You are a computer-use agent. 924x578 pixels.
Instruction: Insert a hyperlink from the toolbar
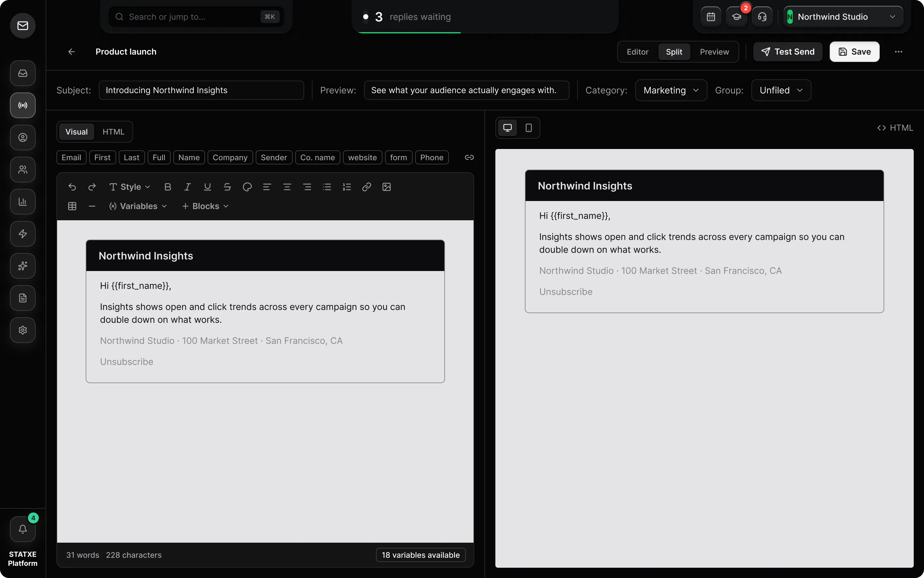[x=366, y=187]
